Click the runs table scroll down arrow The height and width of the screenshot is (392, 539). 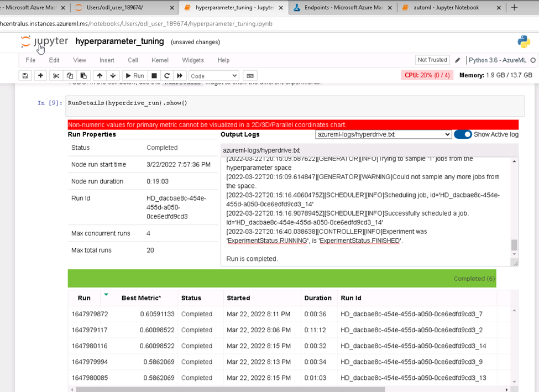pyautogui.click(x=514, y=381)
